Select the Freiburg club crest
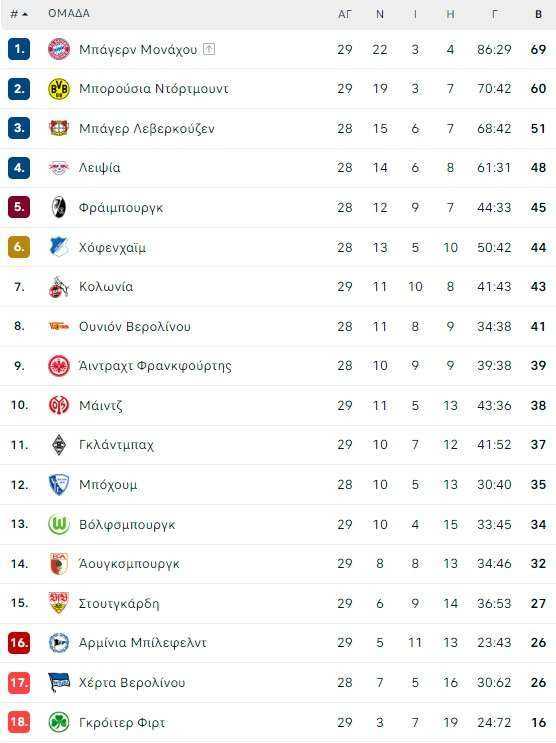Image resolution: width=556 pixels, height=743 pixels. click(59, 207)
